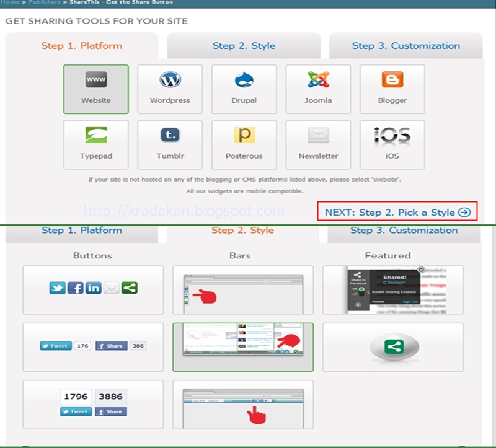Screen dimensions: 496x448
Task: Select the Joomla platform tile
Action: (318, 89)
